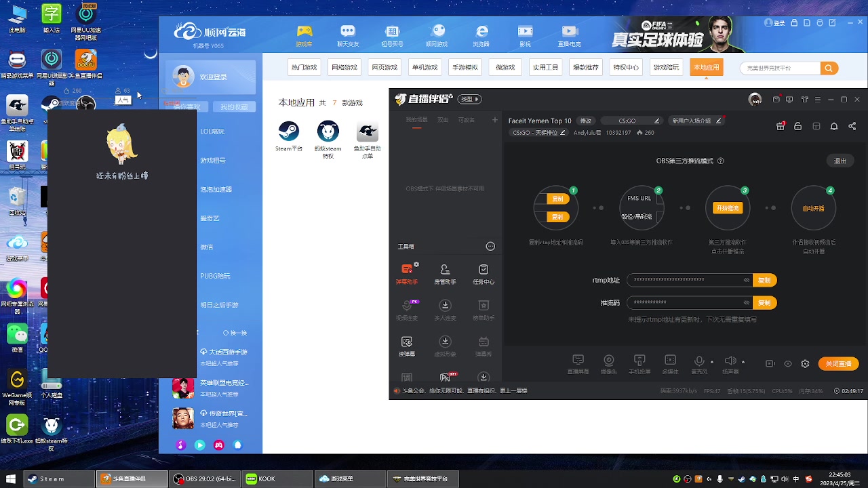
Task: Click the 修改 title edit button
Action: (x=585, y=121)
